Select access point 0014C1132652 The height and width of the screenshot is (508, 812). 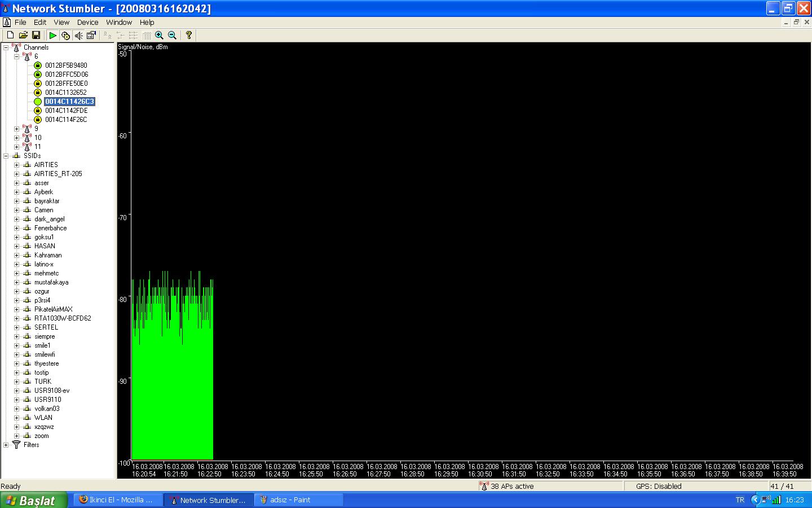(66, 93)
